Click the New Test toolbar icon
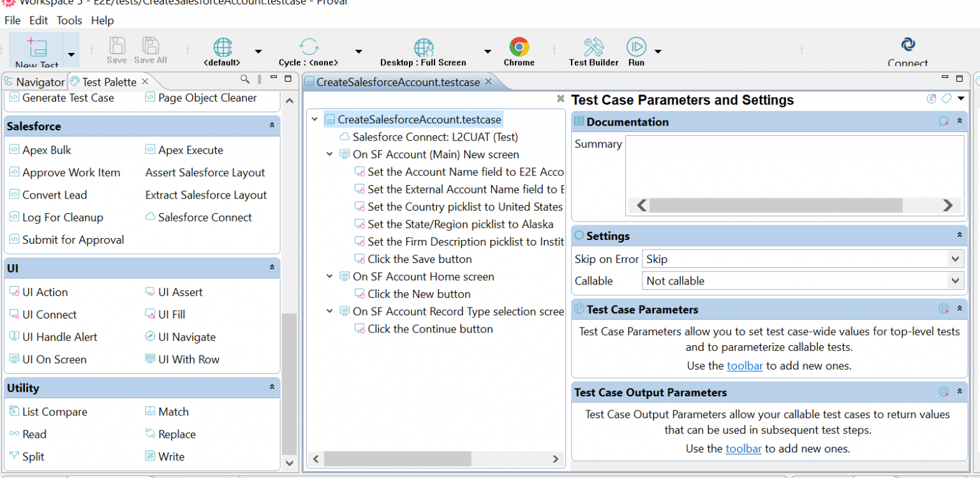Image resolution: width=980 pixels, height=478 pixels. tap(37, 49)
